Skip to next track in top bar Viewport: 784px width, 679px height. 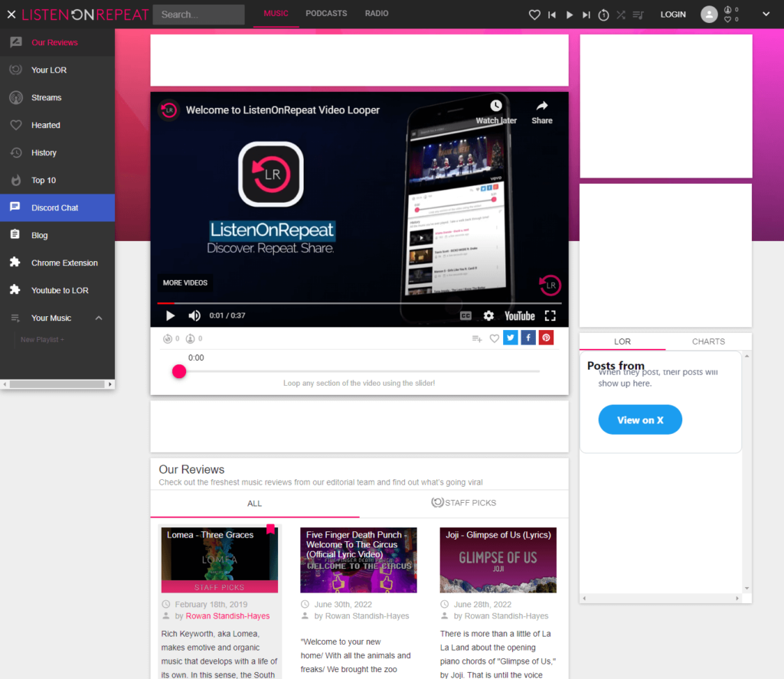586,15
